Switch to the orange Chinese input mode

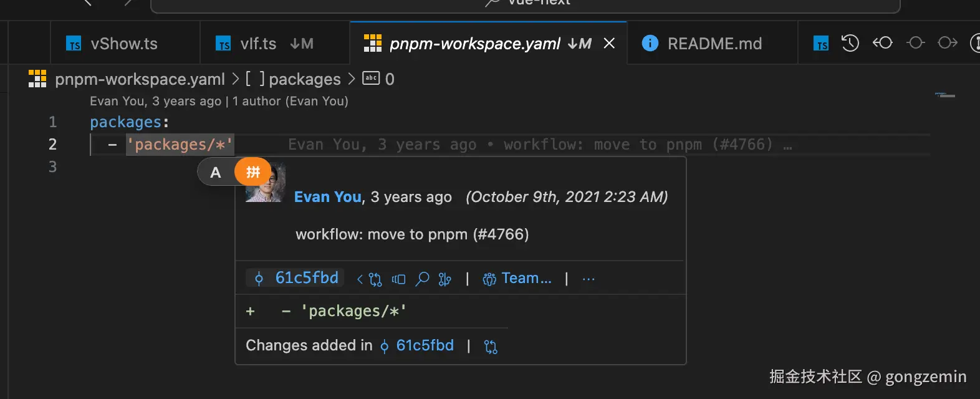tap(252, 172)
